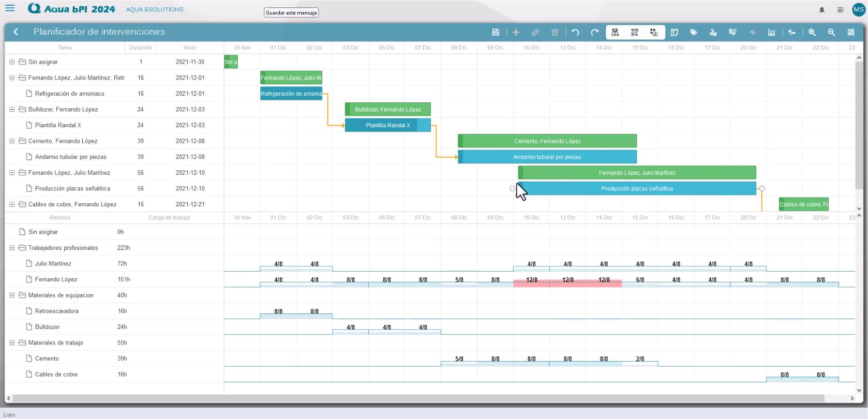This screenshot has width=868, height=419.
Task: Click the Gantt vertical scrollbar thumb
Action: tap(859, 126)
